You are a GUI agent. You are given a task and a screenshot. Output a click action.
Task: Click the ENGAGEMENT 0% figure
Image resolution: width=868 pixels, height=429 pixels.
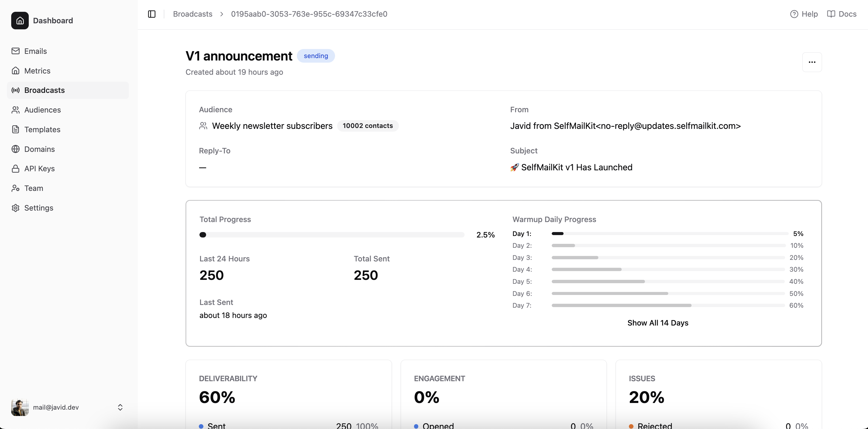click(427, 397)
